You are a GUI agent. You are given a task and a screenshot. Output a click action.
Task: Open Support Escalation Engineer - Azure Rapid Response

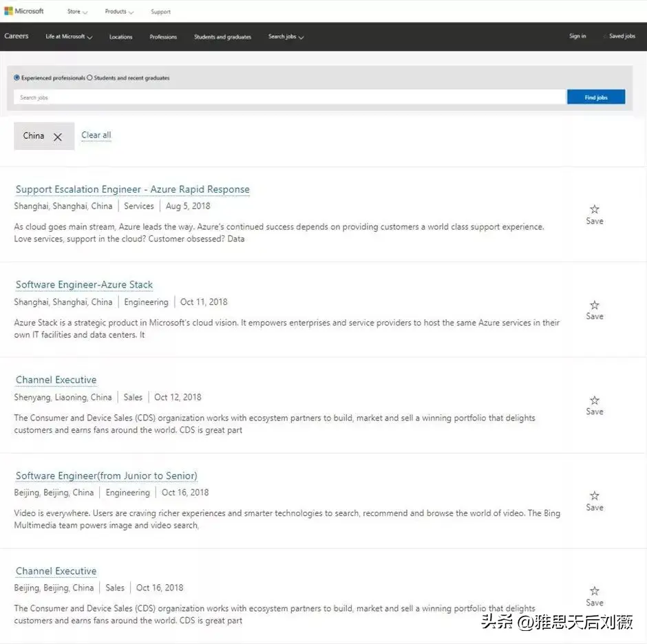pos(132,189)
